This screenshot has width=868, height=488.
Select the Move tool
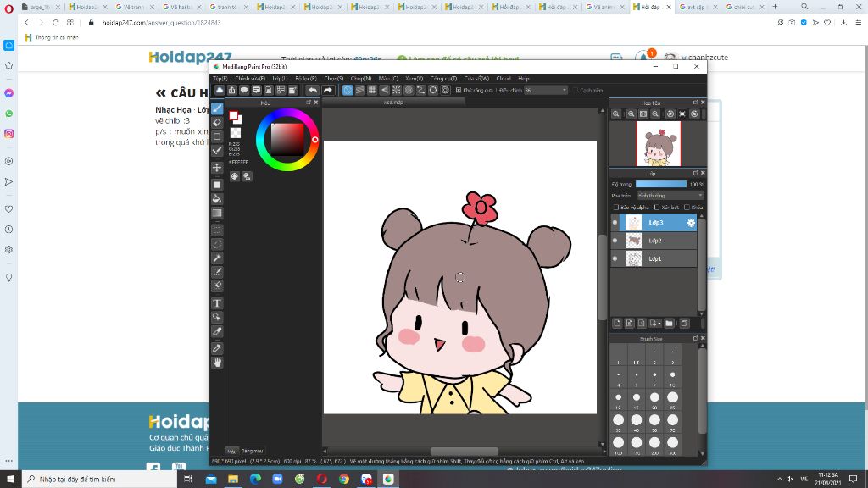tap(218, 167)
